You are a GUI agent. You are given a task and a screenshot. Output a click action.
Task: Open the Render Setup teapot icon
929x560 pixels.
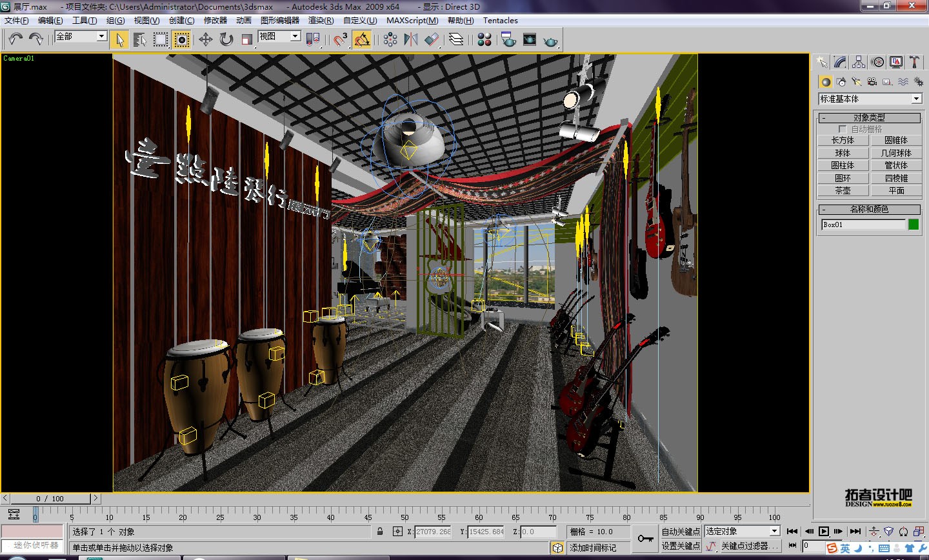point(508,39)
